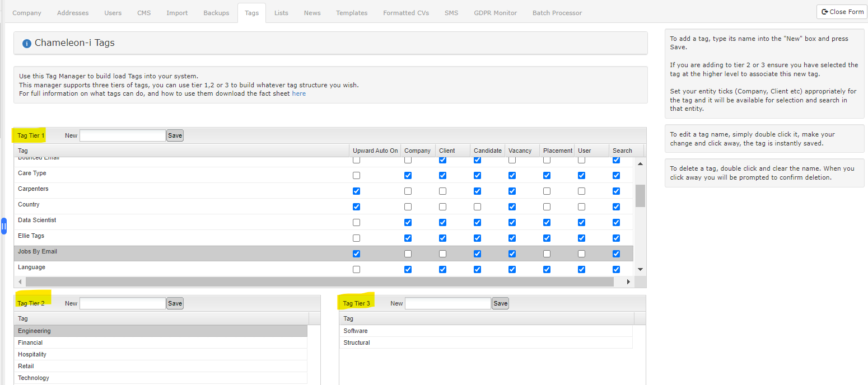
Task: Click the Tier 1 horizontal scrollbar thumb
Action: (x=319, y=281)
